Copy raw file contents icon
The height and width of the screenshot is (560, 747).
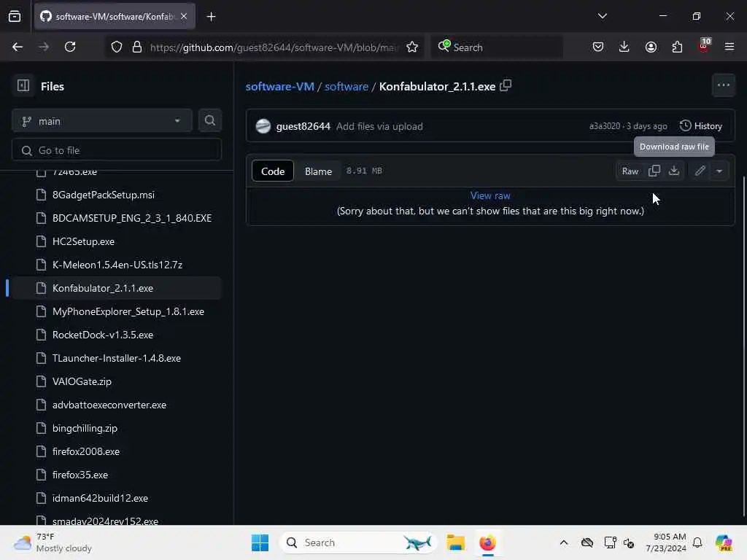tap(654, 171)
